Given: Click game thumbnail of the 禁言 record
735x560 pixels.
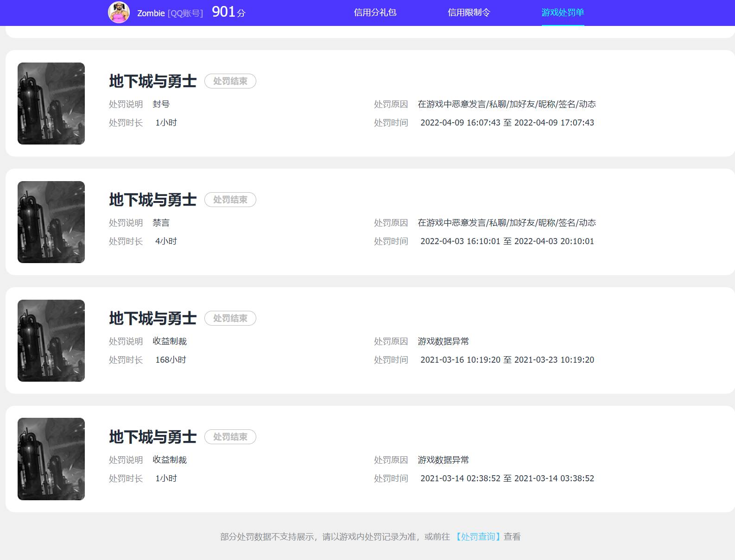Looking at the screenshot, I should [x=51, y=222].
